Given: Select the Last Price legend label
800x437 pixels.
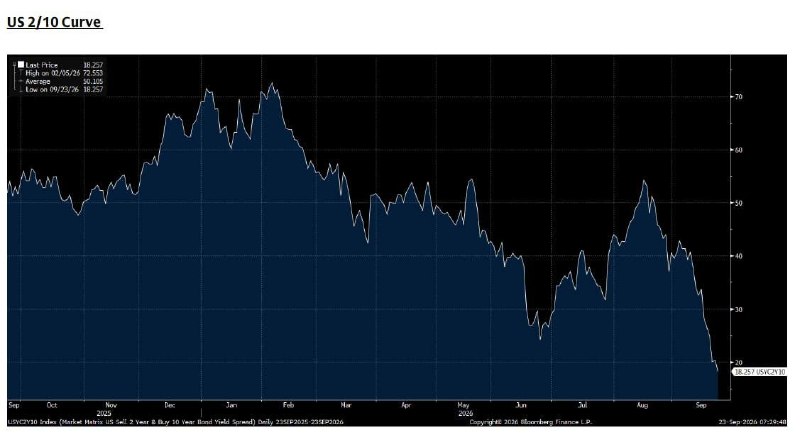Looking at the screenshot, I should coord(41,65).
